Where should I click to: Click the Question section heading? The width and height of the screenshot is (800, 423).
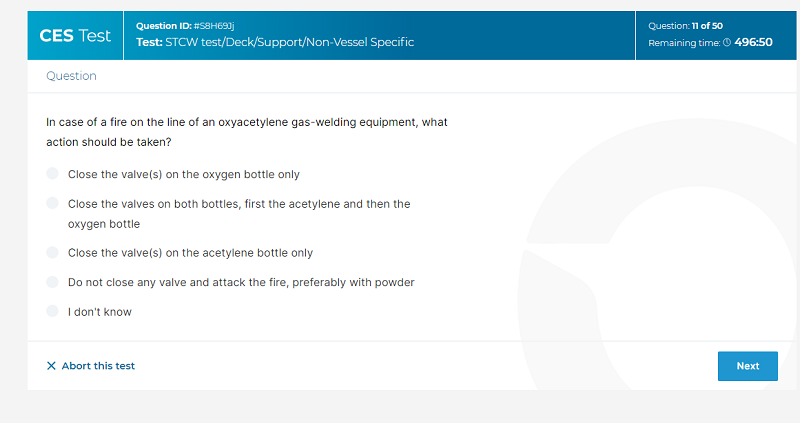[71, 76]
